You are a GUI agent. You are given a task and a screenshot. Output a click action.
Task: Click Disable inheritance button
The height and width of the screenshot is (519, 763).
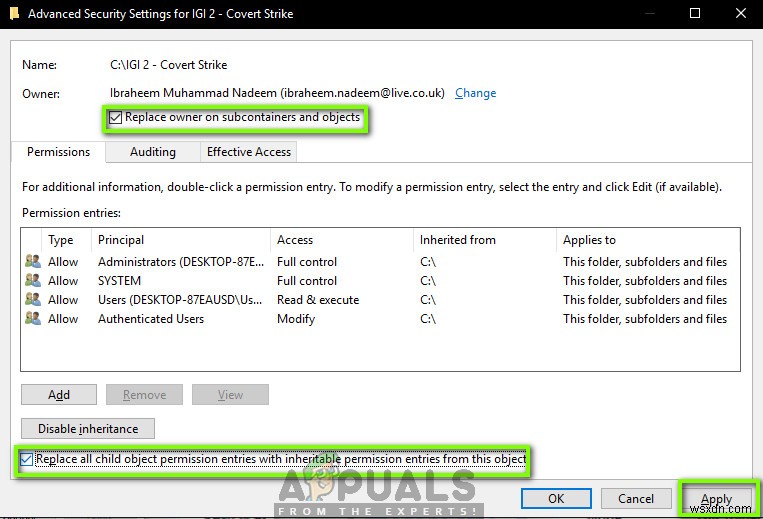click(x=88, y=429)
